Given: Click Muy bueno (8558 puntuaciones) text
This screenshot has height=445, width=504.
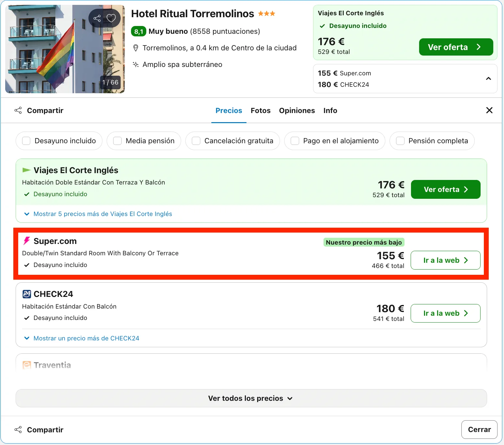Looking at the screenshot, I should (204, 31).
